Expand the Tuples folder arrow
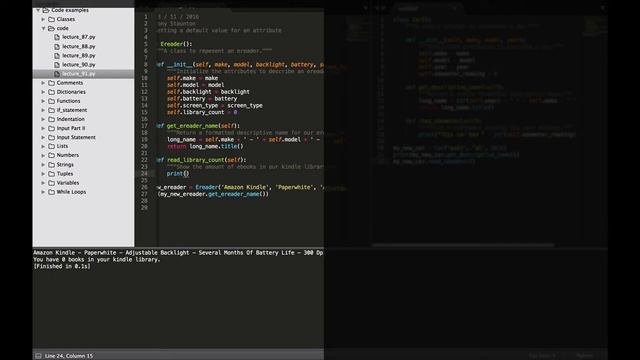The height and width of the screenshot is (360, 640). tap(43, 173)
